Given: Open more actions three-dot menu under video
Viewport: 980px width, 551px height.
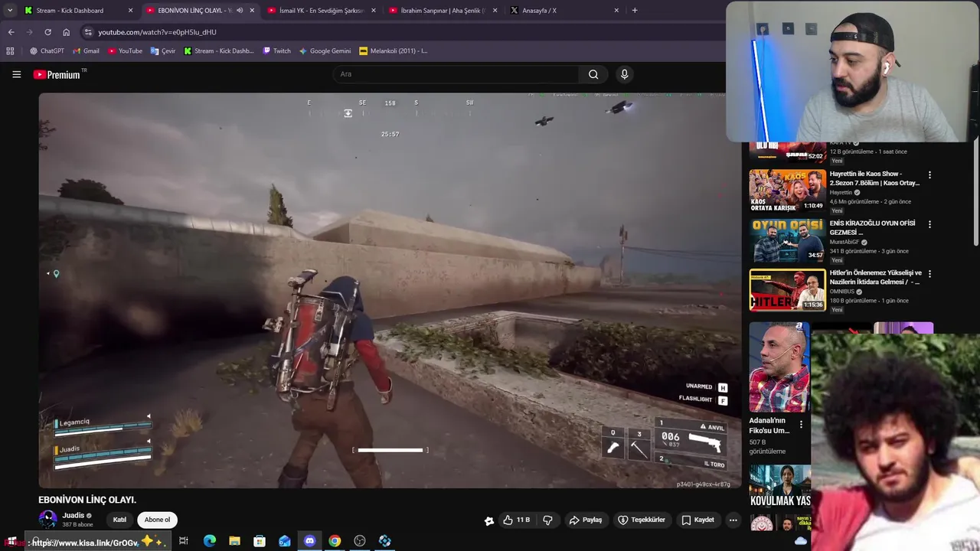Looking at the screenshot, I should [733, 520].
